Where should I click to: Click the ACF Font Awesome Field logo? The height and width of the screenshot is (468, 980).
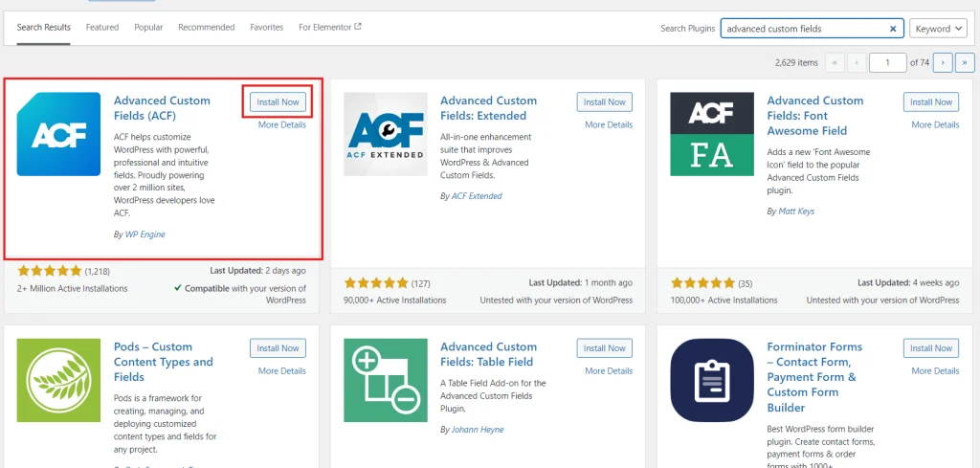[x=712, y=134]
